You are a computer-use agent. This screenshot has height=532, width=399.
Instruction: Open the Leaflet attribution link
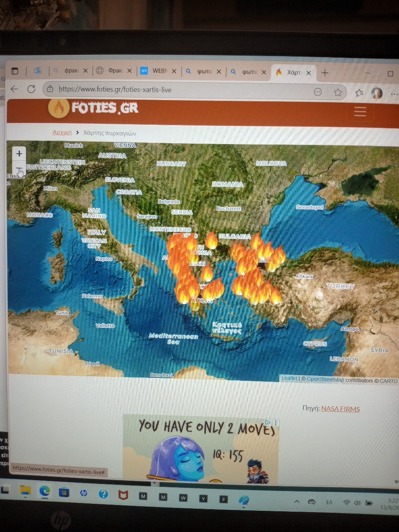pos(289,378)
